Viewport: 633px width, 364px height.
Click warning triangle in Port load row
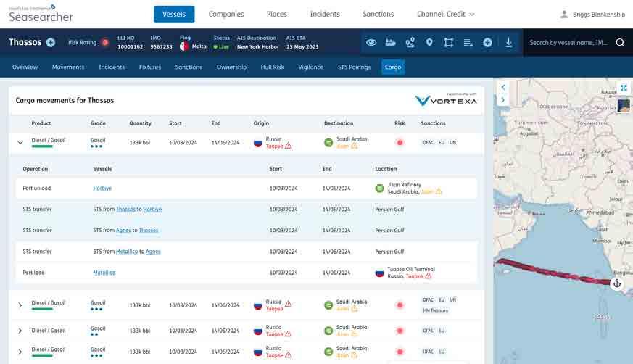[429, 276]
